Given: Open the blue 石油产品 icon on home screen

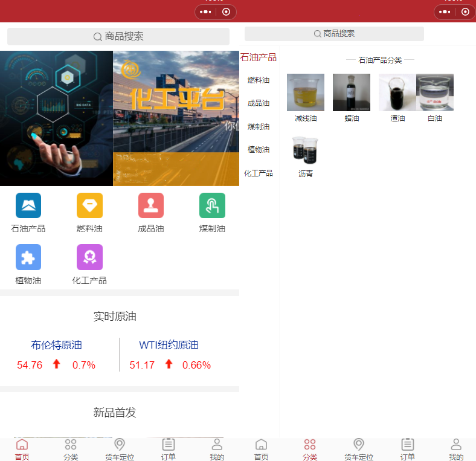Looking at the screenshot, I should 28,205.
